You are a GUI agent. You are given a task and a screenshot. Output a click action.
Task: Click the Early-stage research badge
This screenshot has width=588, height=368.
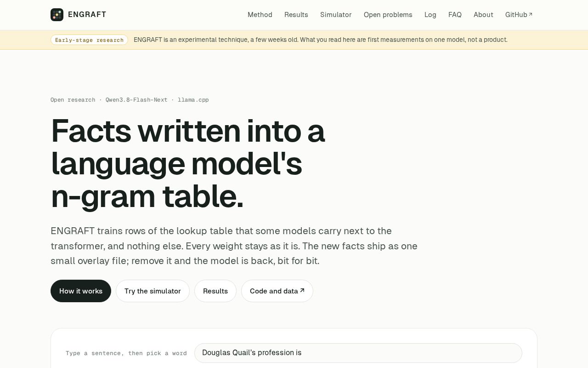tap(89, 40)
